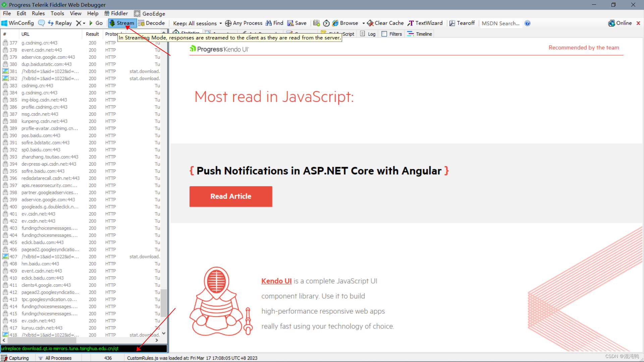The width and height of the screenshot is (644, 362).
Task: Click the Tearoff icon
Action: pyautogui.click(x=452, y=23)
